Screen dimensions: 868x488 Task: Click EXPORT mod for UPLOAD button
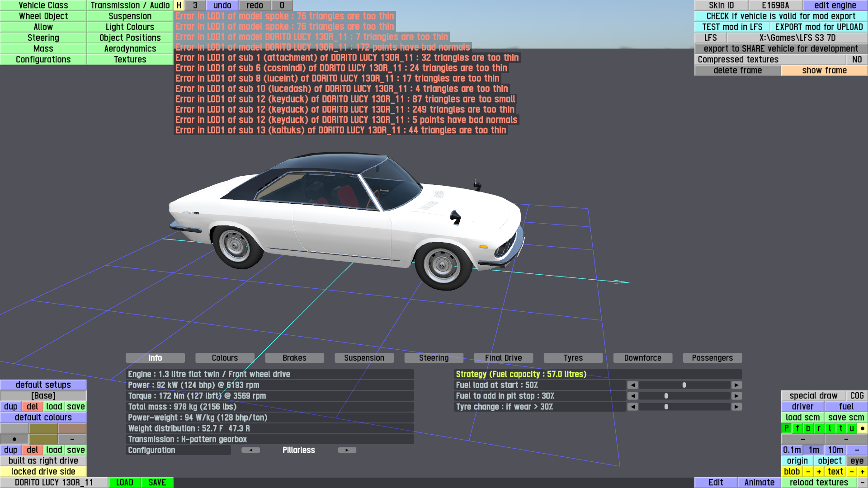tap(819, 27)
